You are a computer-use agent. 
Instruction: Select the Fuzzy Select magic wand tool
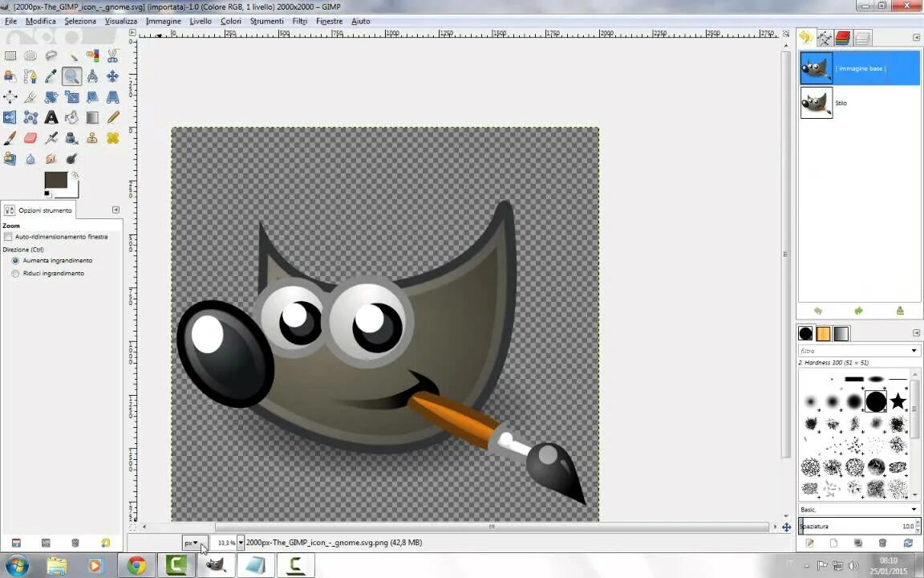(72, 56)
